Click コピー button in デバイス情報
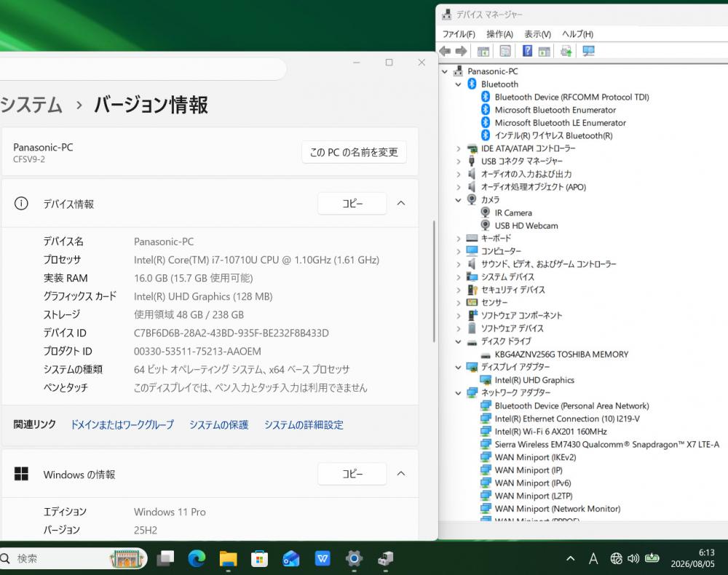 pyautogui.click(x=352, y=203)
